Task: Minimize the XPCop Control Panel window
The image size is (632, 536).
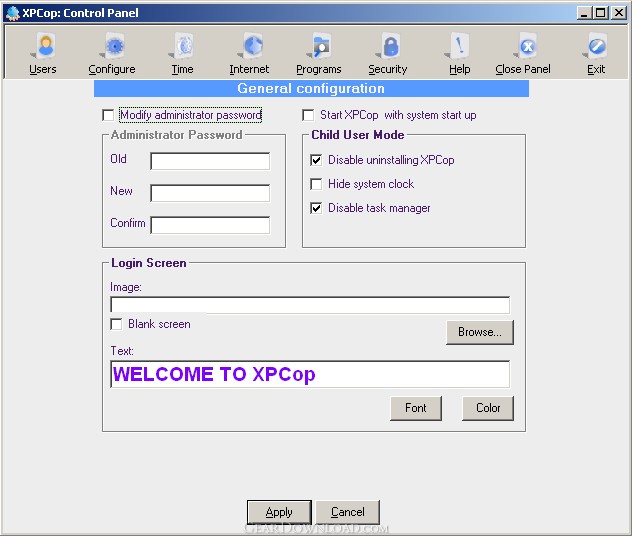Action: 584,13
